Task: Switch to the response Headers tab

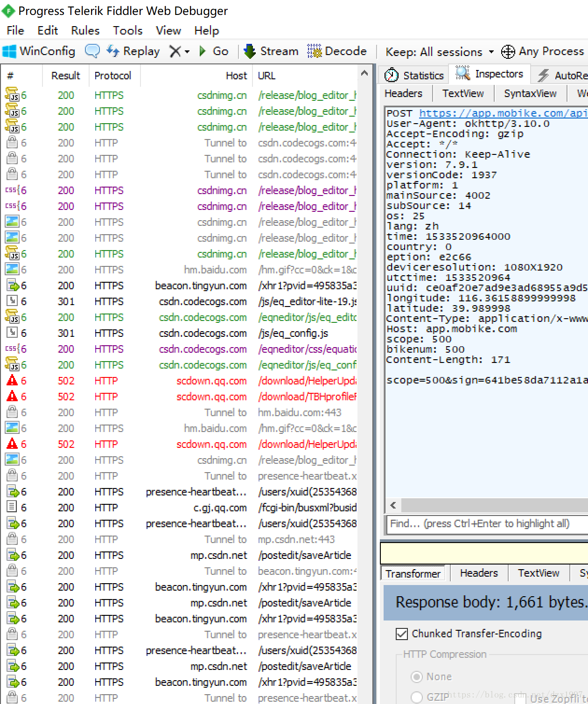Action: [x=479, y=573]
